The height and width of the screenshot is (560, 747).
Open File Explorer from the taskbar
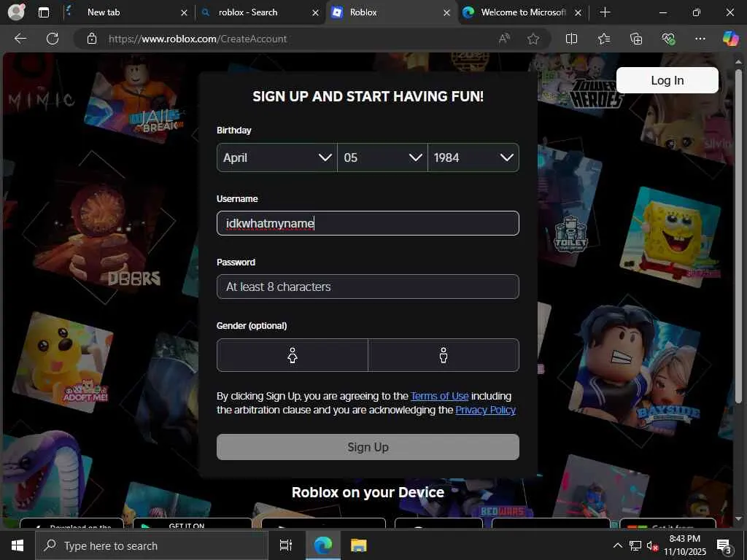(358, 545)
